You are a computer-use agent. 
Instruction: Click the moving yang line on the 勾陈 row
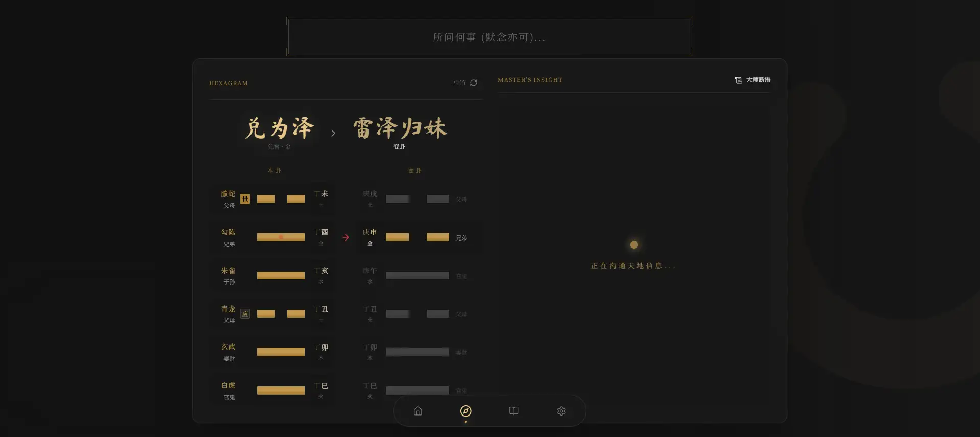[281, 237]
